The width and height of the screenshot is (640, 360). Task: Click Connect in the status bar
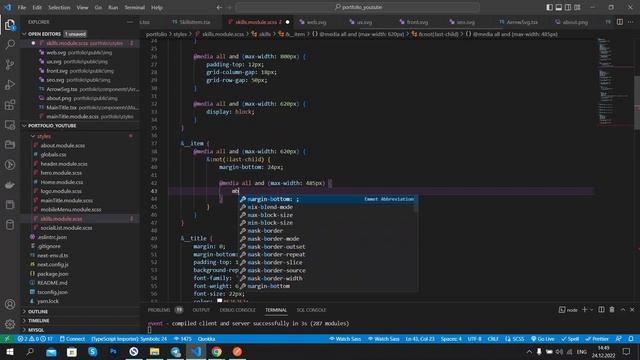pos(72,339)
